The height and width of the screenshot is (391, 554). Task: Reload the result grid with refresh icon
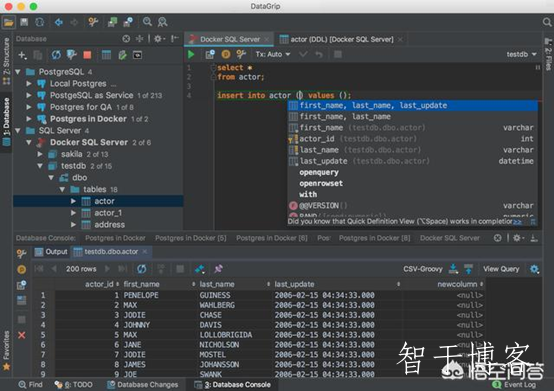(142, 269)
